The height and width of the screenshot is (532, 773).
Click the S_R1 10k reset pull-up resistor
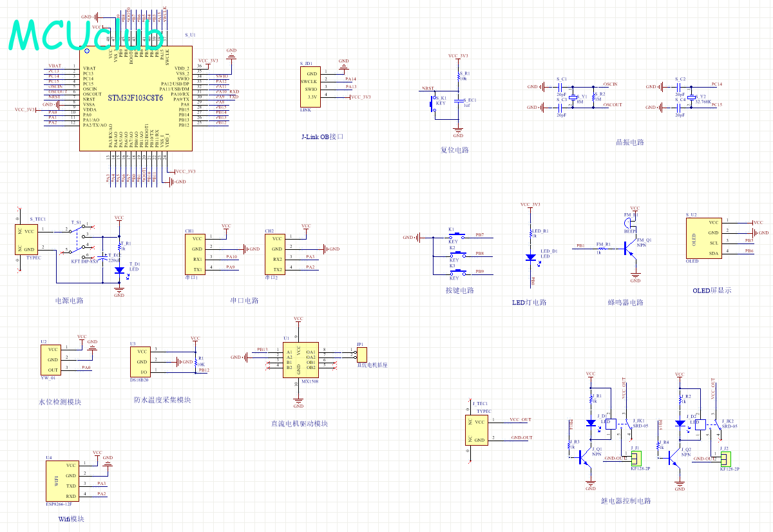click(x=459, y=77)
